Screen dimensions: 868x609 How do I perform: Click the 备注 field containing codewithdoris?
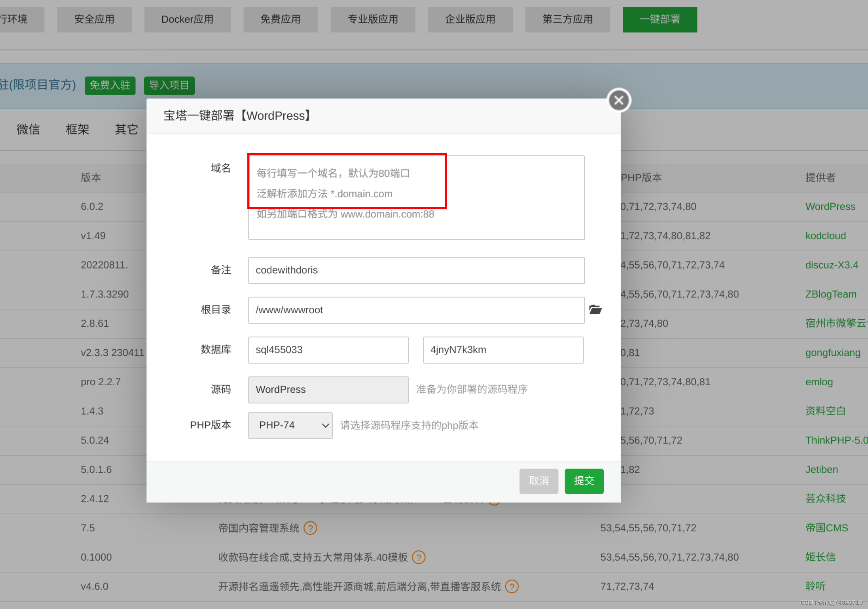(416, 270)
